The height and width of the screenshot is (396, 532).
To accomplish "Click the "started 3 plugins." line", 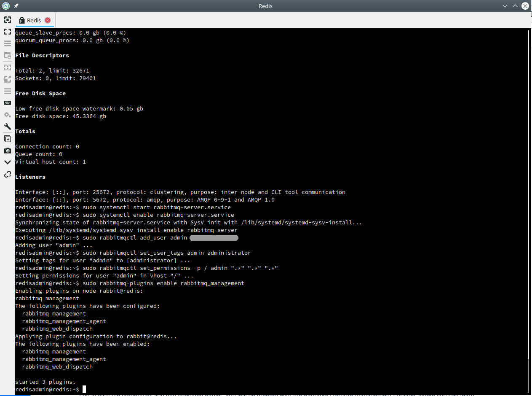I will 45,382.
